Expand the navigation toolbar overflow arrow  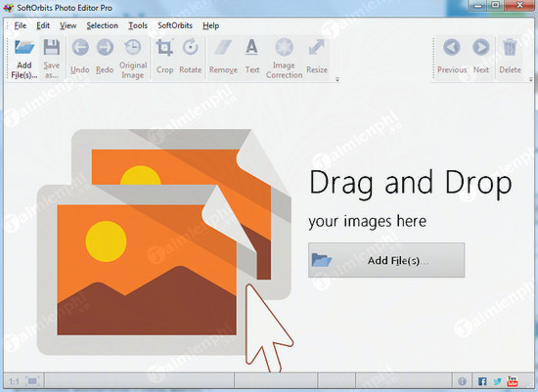(530, 79)
